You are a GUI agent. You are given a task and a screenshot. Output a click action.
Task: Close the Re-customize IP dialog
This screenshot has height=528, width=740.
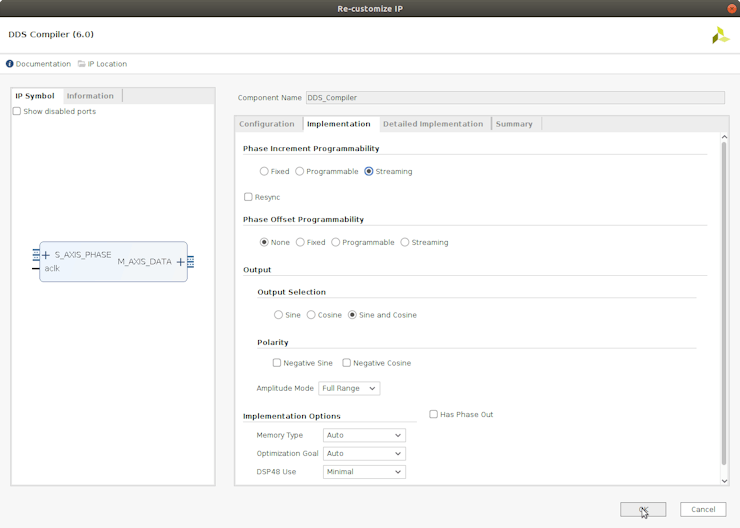[x=732, y=8]
